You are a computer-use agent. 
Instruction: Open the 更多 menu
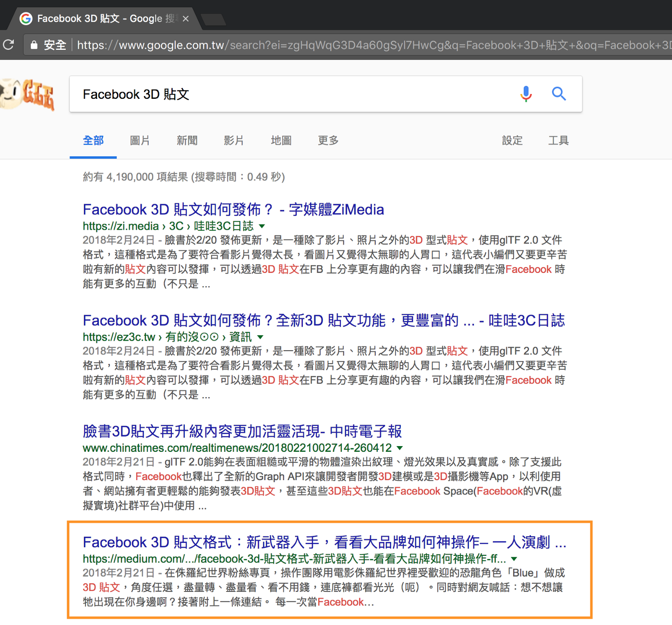(328, 141)
